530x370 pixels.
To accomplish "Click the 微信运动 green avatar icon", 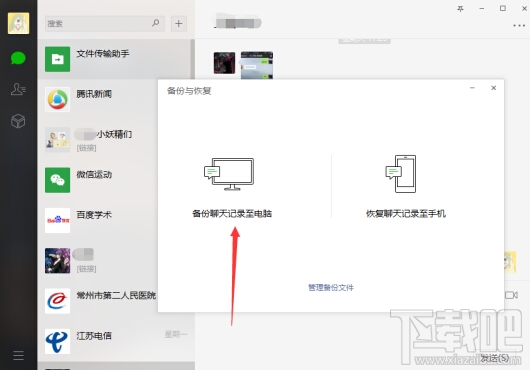I will tap(57, 180).
